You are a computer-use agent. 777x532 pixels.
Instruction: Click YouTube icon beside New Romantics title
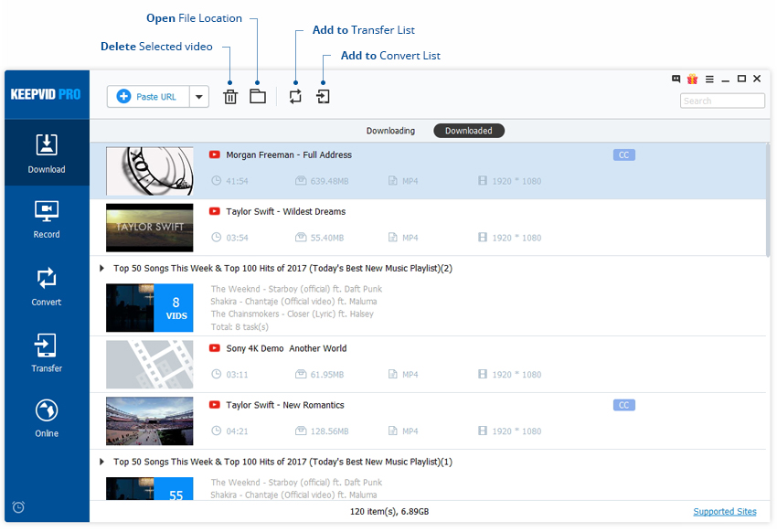click(x=215, y=404)
